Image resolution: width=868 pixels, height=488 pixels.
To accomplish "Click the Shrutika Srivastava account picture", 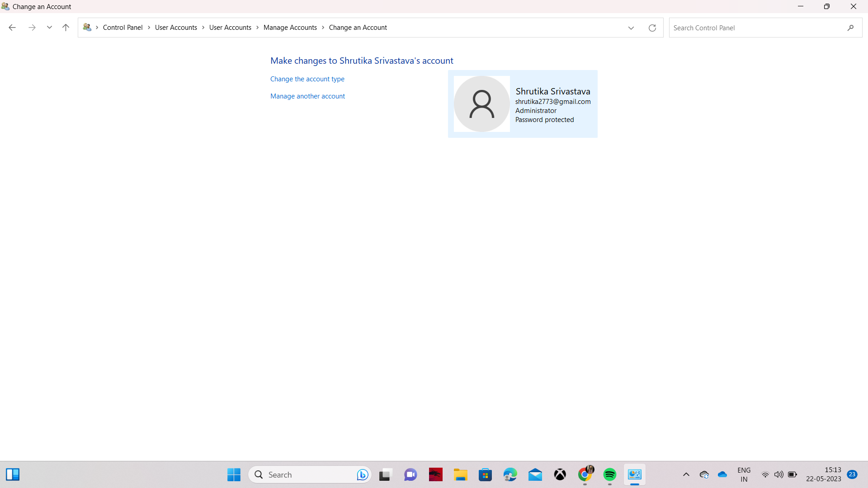I will [x=481, y=104].
